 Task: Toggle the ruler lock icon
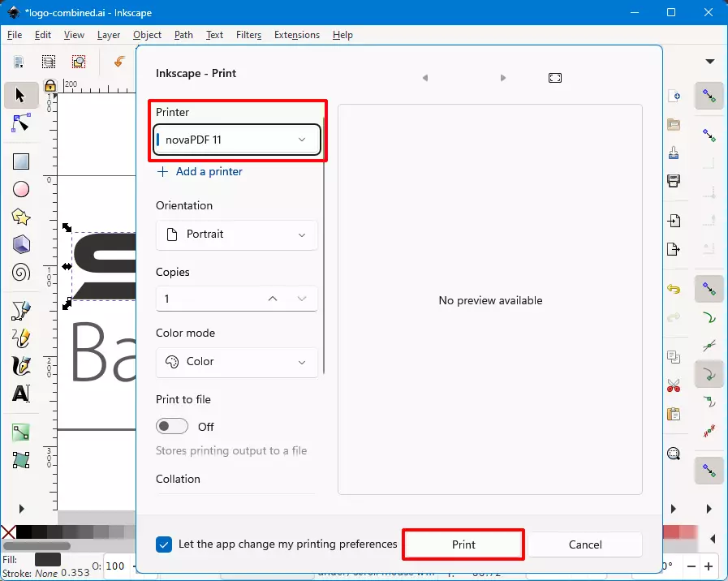(50, 85)
